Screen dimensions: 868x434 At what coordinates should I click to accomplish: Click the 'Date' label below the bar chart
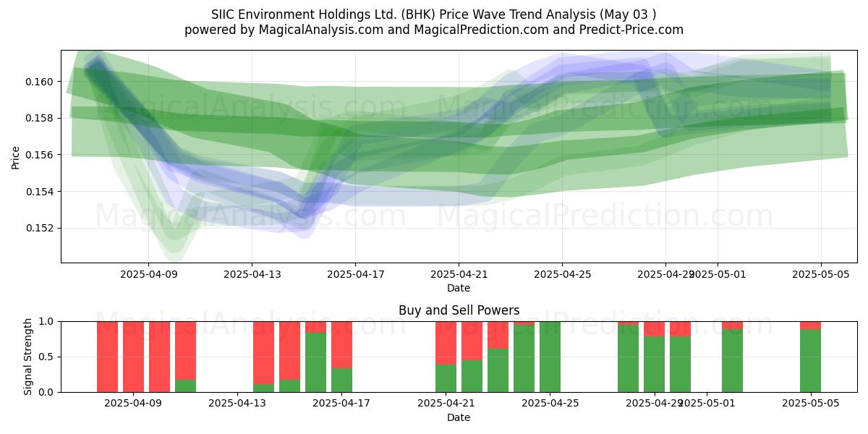point(459,417)
